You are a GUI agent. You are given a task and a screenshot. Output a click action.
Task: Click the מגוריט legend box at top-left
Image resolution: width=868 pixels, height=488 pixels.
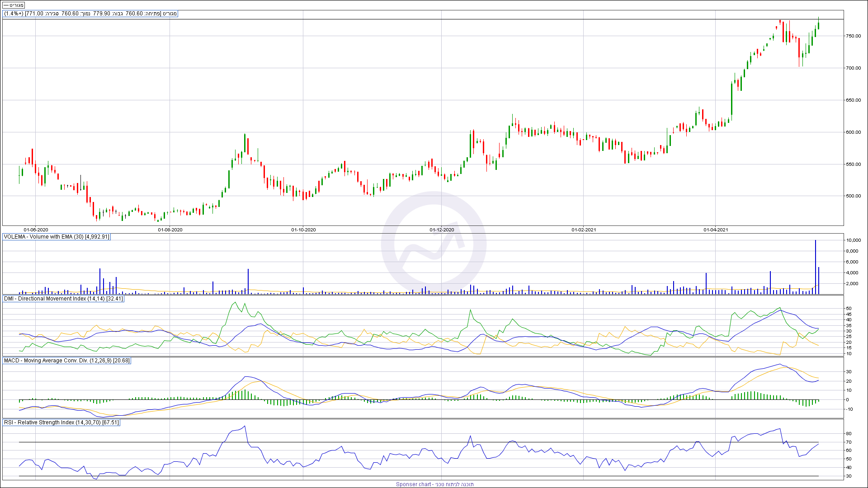(x=14, y=5)
